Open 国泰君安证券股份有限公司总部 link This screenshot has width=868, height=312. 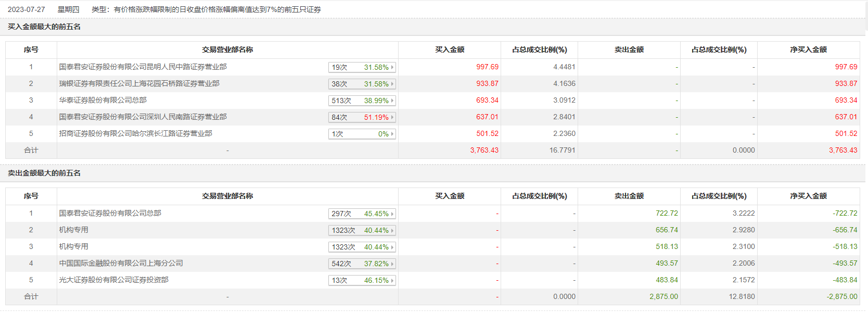(110, 213)
